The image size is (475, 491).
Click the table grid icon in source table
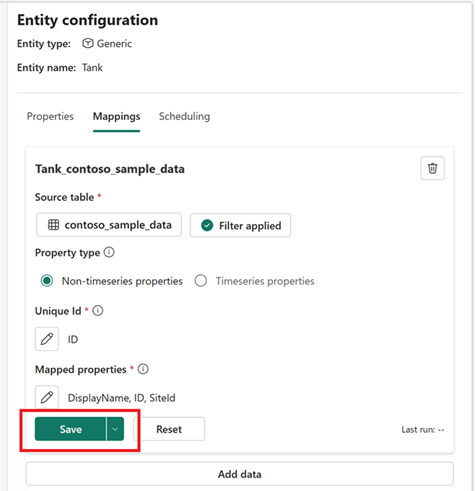click(53, 225)
